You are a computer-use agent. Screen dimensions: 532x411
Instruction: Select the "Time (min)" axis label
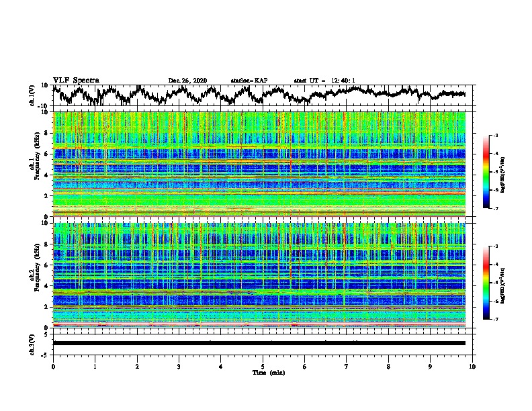pos(269,373)
